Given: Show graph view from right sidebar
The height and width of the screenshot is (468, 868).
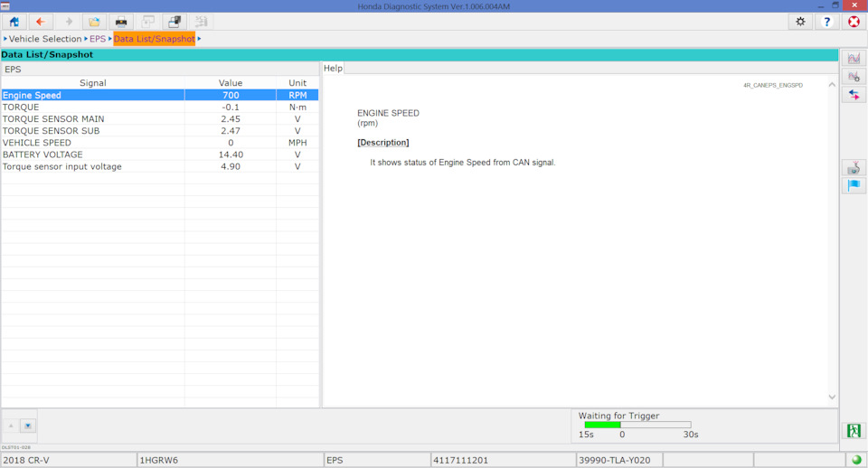Looking at the screenshot, I should 854,58.
